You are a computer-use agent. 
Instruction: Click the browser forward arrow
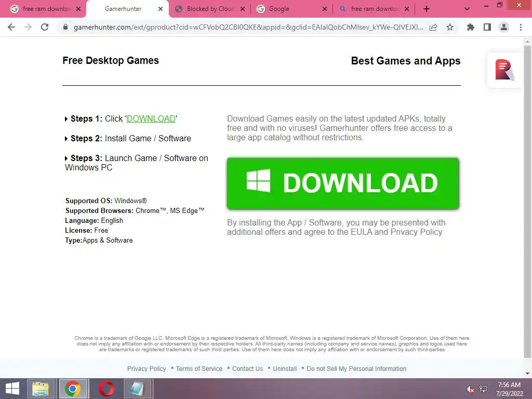pos(28,27)
